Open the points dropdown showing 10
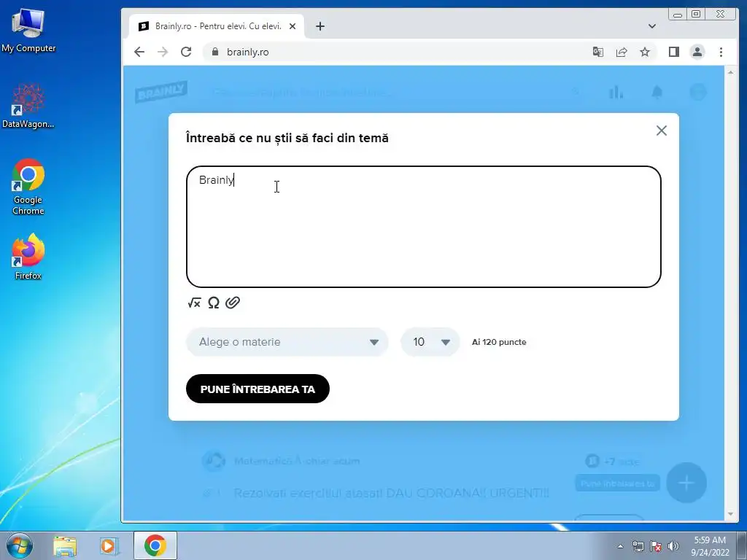Image resolution: width=747 pixels, height=560 pixels. point(430,342)
